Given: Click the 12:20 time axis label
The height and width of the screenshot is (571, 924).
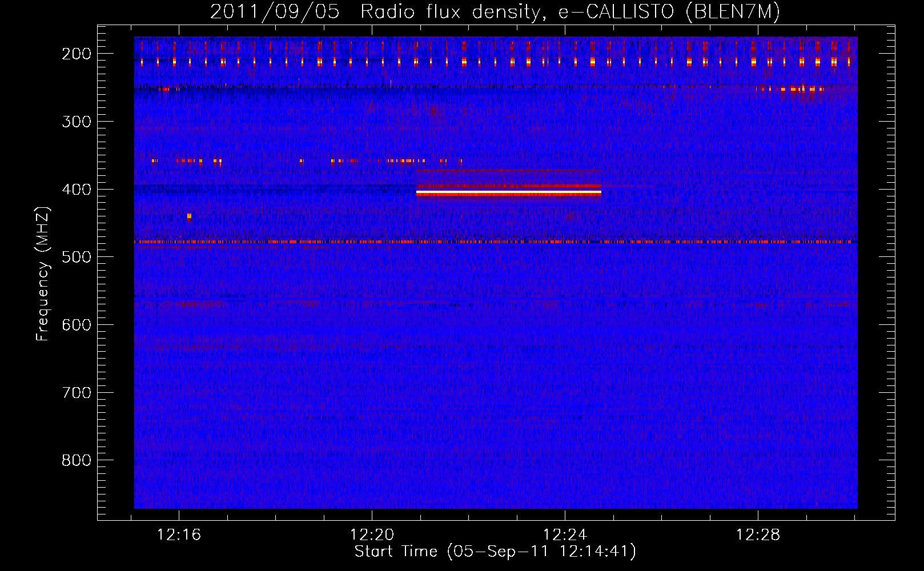Looking at the screenshot, I should [372, 535].
